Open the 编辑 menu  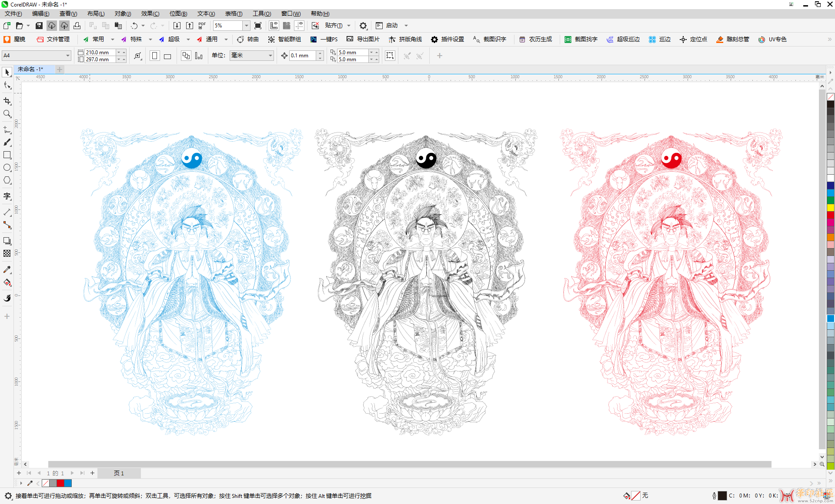[x=41, y=13]
